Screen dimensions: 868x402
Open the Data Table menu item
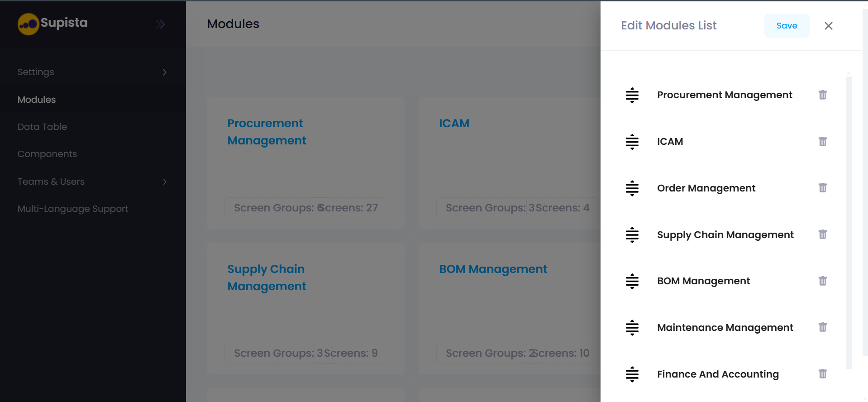(42, 127)
